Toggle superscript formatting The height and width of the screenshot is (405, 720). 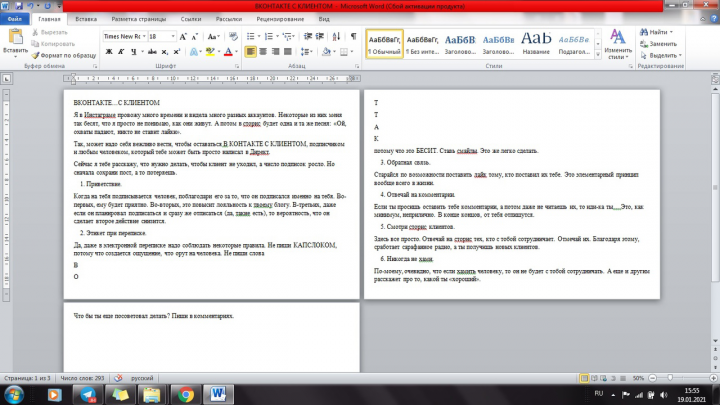point(176,51)
